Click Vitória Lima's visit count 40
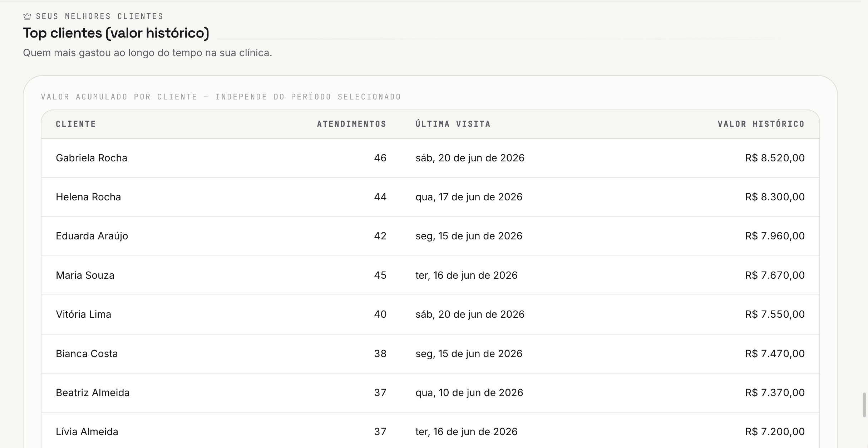 [380, 314]
